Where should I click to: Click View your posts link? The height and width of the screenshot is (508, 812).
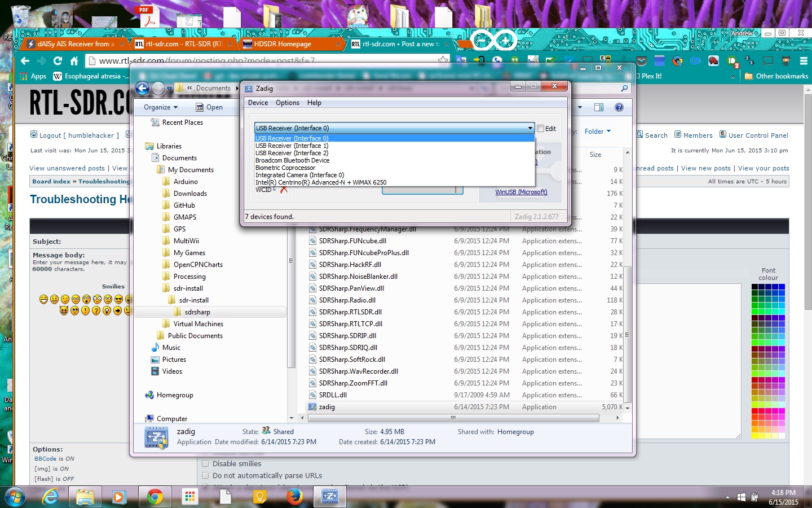tap(764, 168)
